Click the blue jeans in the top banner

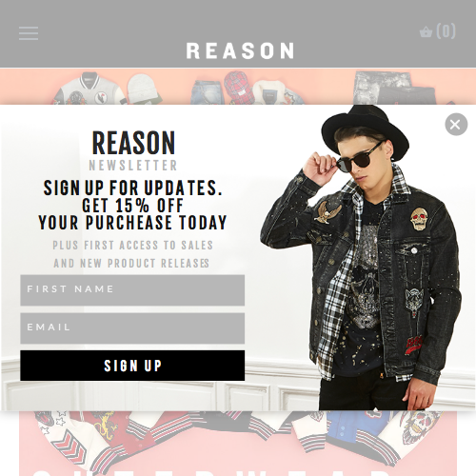point(206,92)
